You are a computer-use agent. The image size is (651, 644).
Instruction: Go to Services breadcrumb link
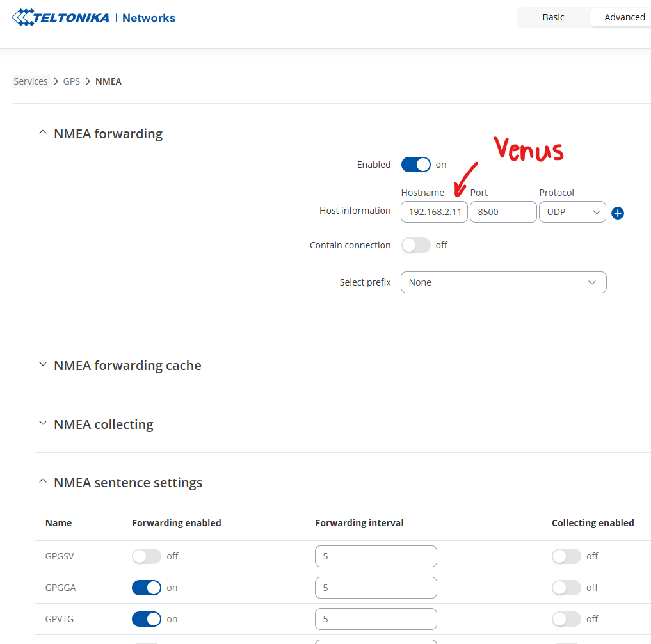[x=31, y=81]
